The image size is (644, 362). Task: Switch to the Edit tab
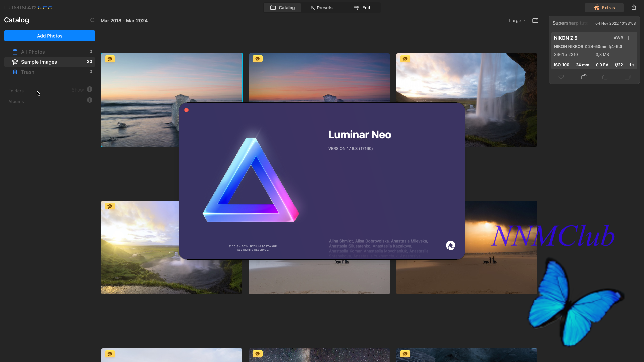click(362, 8)
